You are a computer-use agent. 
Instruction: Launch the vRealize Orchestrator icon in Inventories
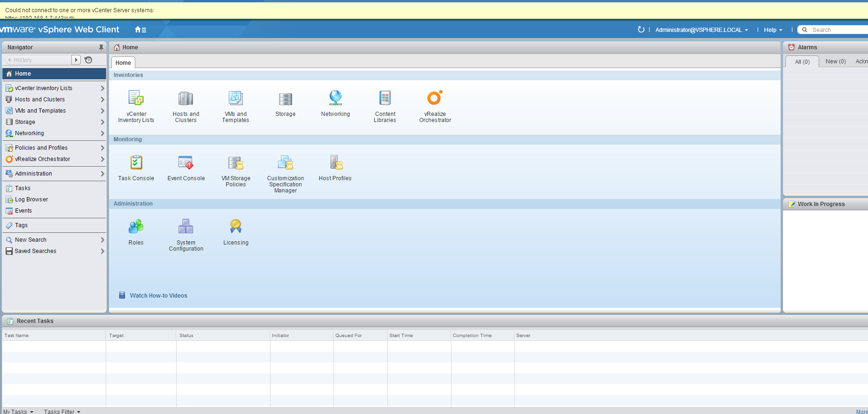[434, 97]
